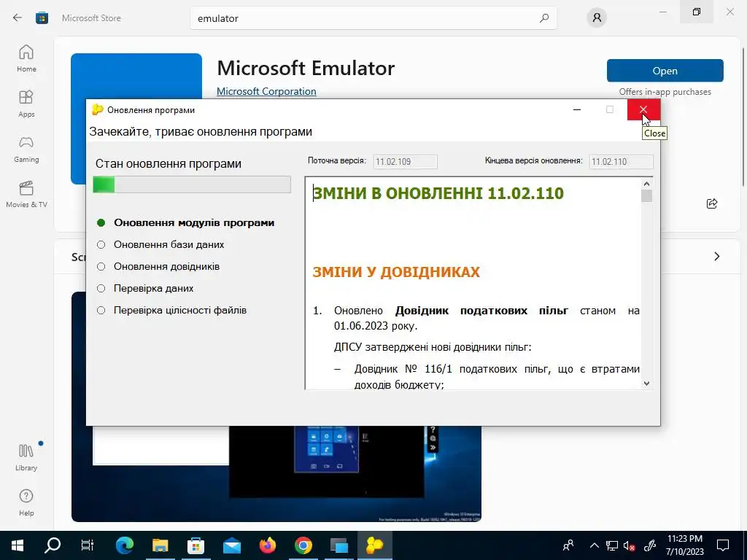This screenshot has height=560, width=747.
Task: Click the pen/ink workspace tray icon
Action: coord(650,545)
